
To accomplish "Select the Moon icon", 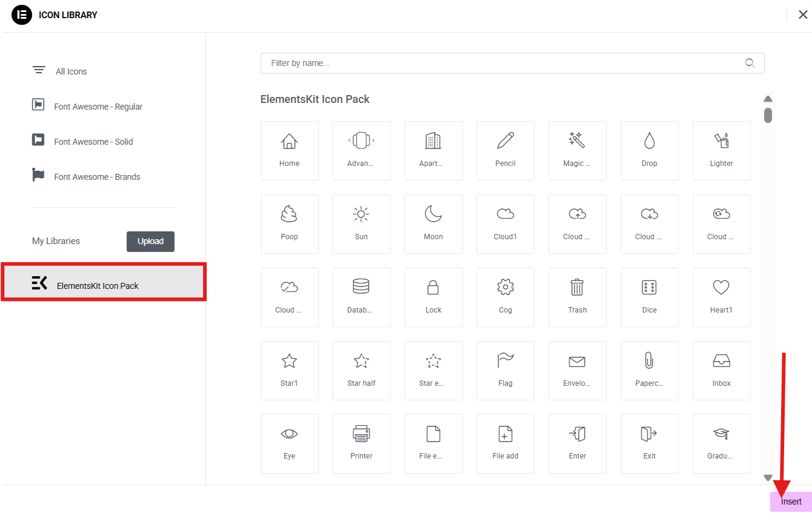I will 433,223.
